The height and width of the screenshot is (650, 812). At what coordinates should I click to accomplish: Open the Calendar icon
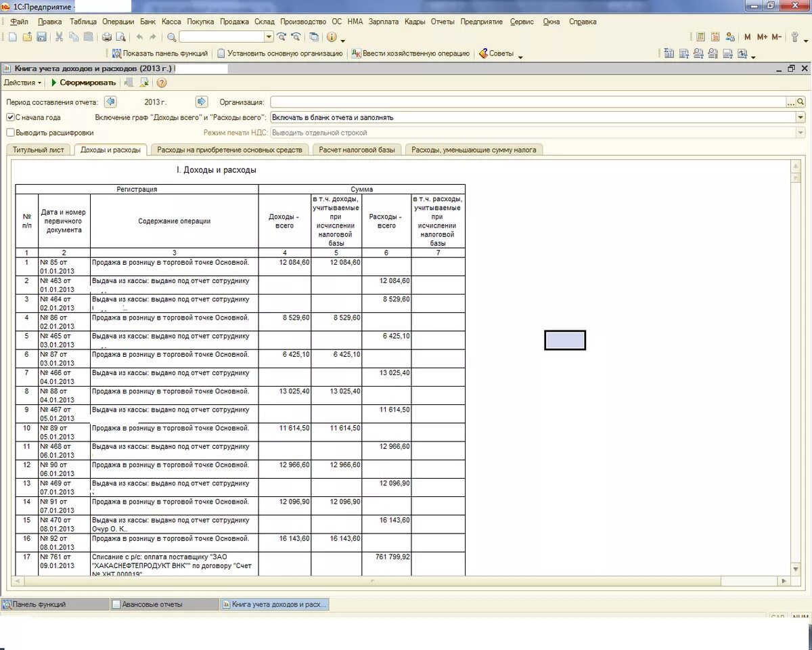[x=715, y=37]
